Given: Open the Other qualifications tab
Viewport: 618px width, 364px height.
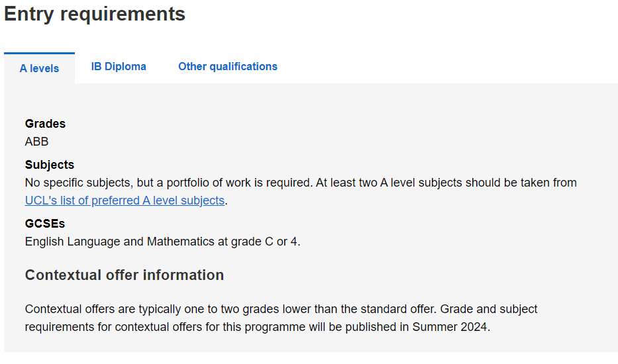Looking at the screenshot, I should pyautogui.click(x=228, y=67).
